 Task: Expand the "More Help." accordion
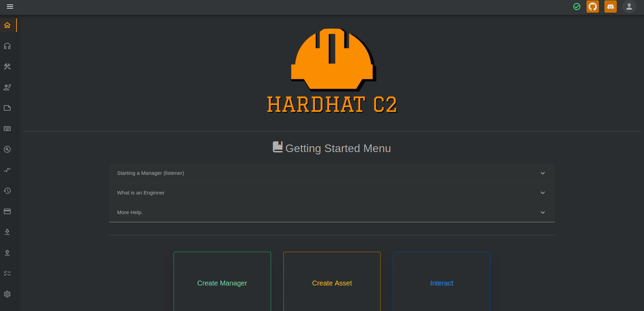click(x=332, y=212)
